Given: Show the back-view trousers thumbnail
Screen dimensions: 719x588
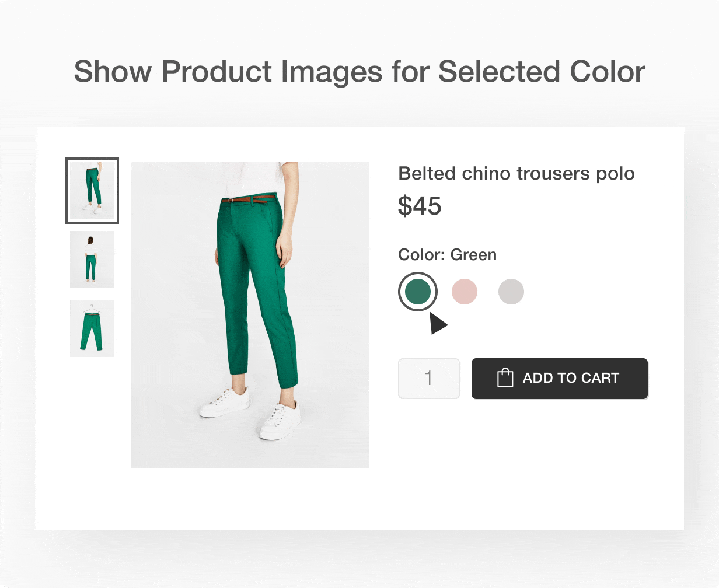Looking at the screenshot, I should 92,260.
